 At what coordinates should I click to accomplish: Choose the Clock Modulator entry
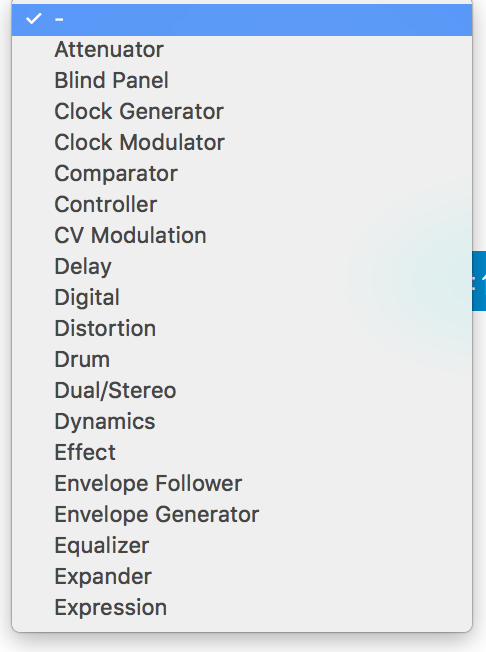coord(242,143)
